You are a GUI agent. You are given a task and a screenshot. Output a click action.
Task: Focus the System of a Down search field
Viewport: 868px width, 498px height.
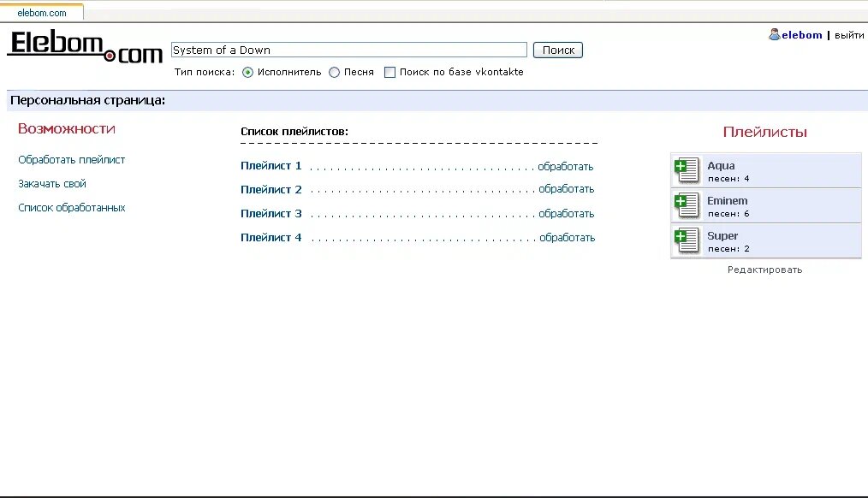tap(348, 50)
